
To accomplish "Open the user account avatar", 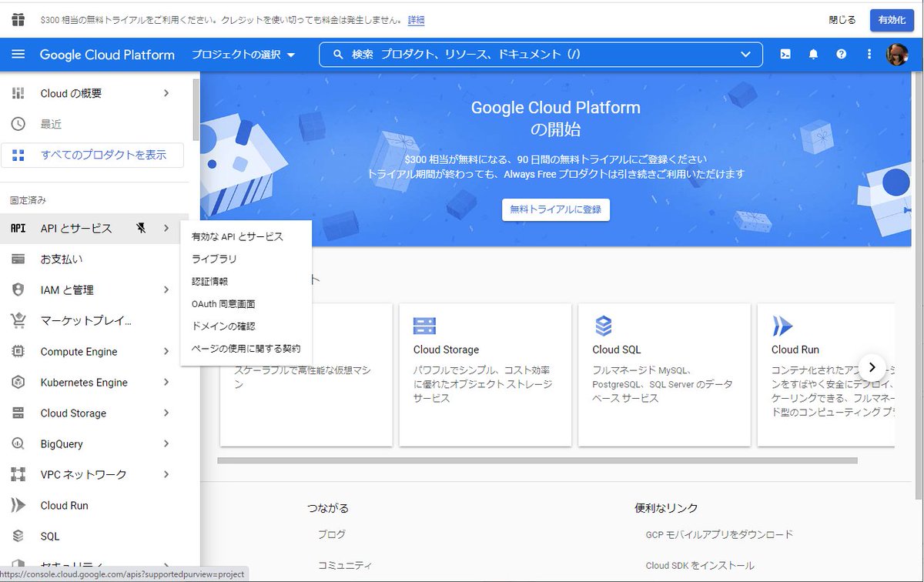I will pos(898,55).
